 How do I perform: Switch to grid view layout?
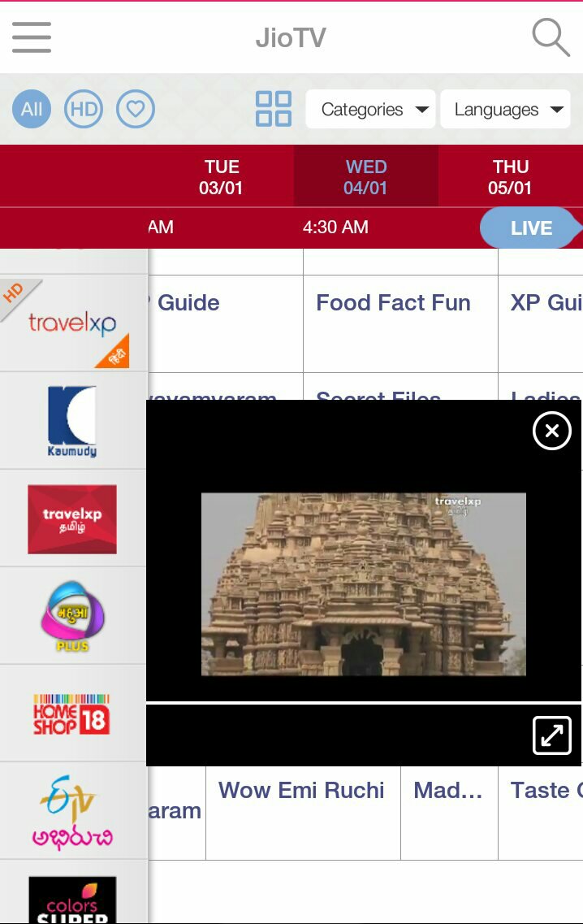tap(274, 109)
